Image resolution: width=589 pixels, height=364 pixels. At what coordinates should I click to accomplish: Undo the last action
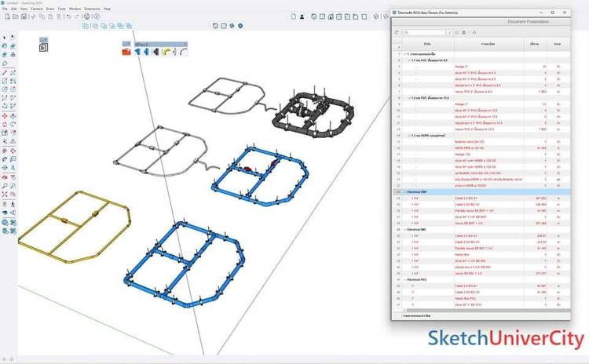click(69, 16)
